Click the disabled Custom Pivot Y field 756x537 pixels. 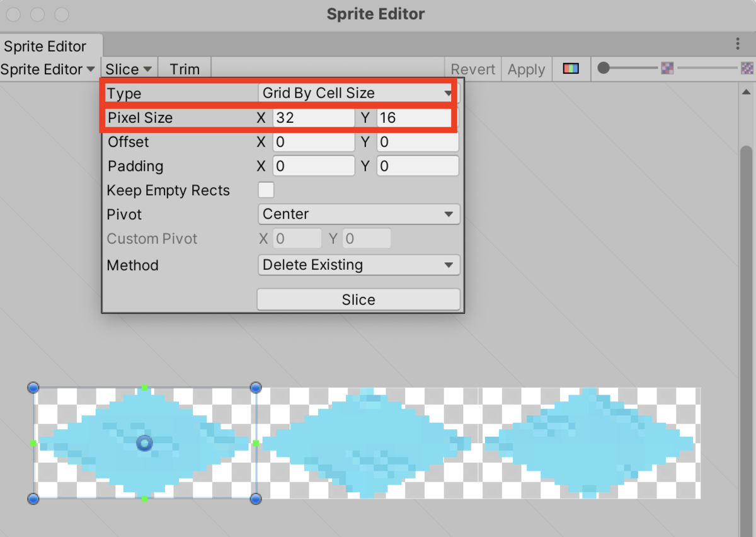click(x=367, y=239)
